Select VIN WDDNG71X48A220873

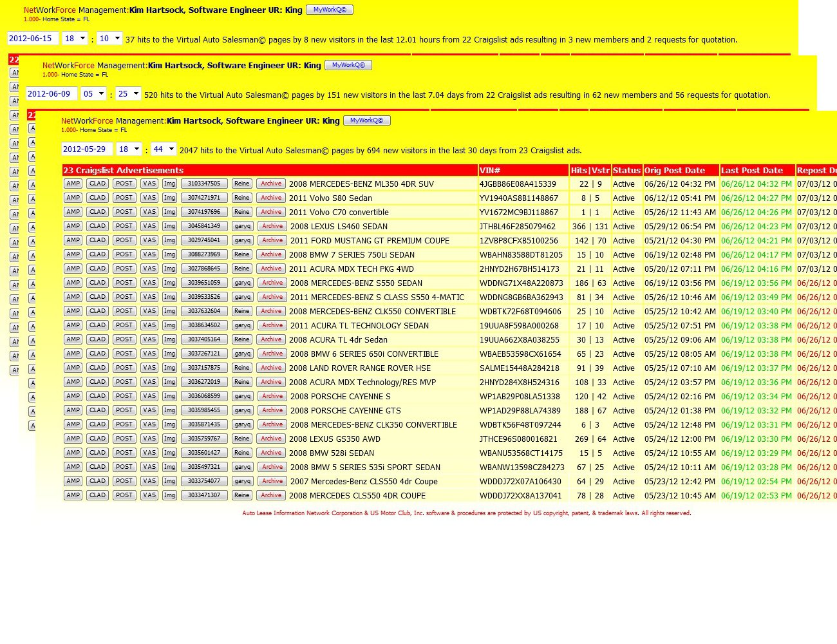522,283
